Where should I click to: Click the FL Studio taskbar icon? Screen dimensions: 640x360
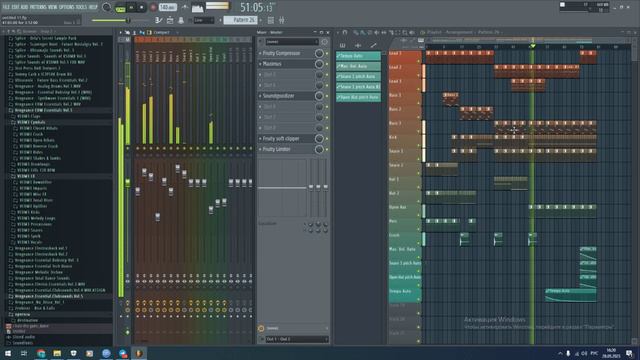[x=139, y=353]
